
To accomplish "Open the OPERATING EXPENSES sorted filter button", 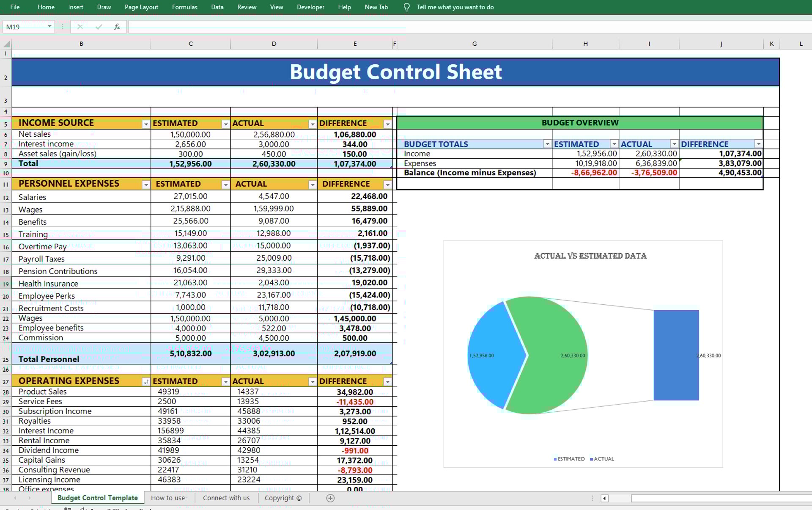I will [x=145, y=382].
